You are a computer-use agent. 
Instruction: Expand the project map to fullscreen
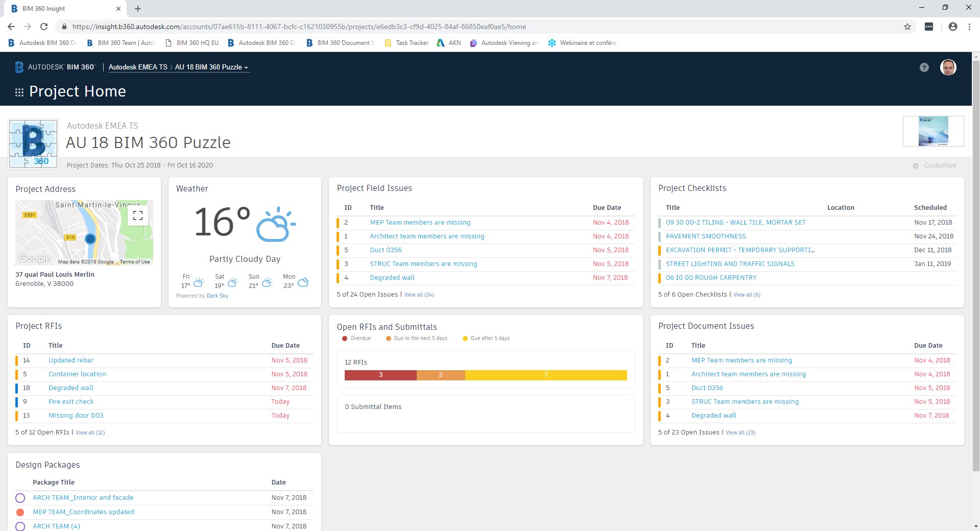[138, 215]
